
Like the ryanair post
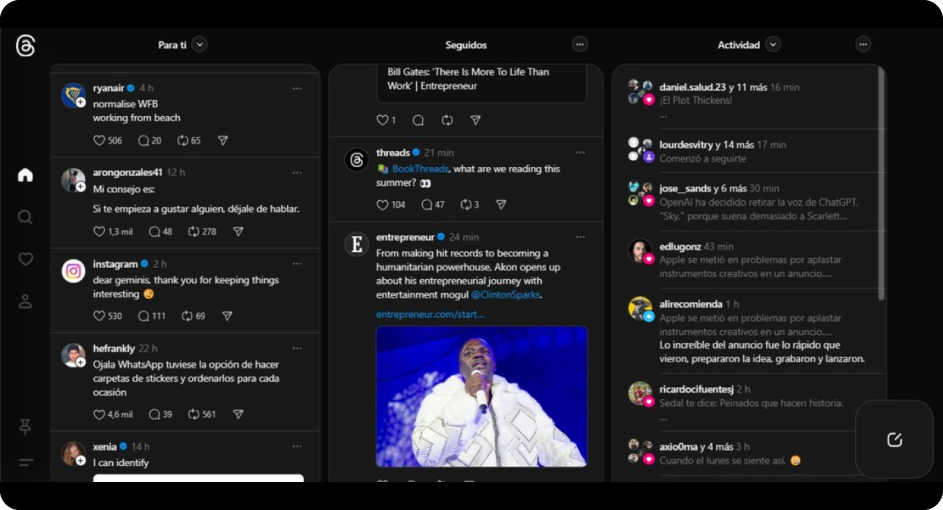point(99,140)
